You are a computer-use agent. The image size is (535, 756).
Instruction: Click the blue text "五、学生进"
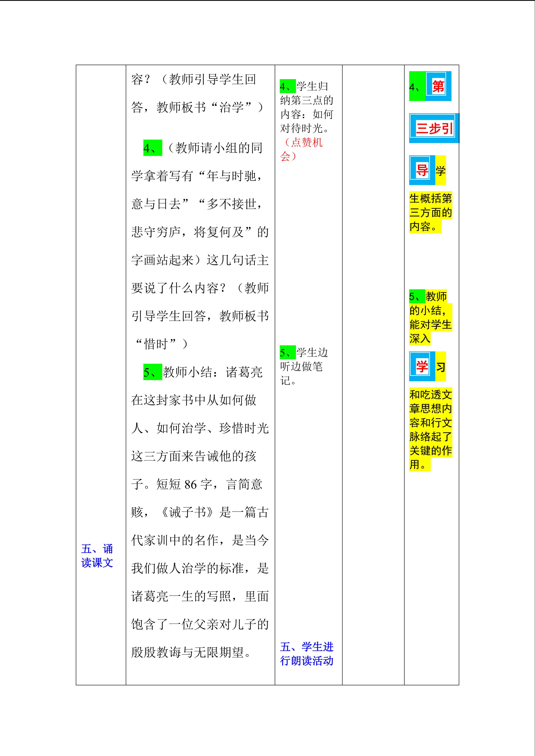pyautogui.click(x=307, y=647)
